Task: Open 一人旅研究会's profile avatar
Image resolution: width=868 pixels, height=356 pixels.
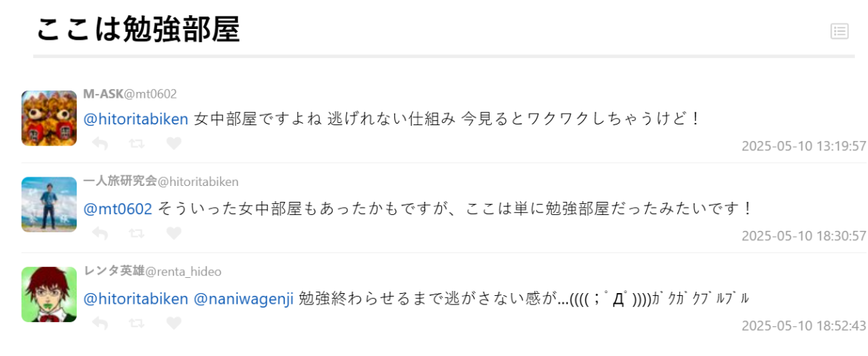Action: tap(49, 205)
